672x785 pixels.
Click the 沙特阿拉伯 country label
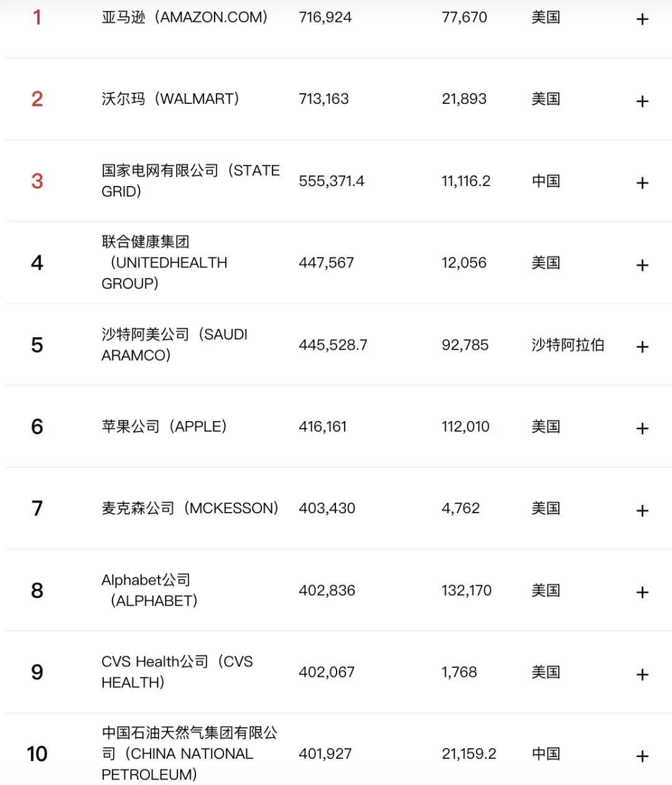point(567,345)
